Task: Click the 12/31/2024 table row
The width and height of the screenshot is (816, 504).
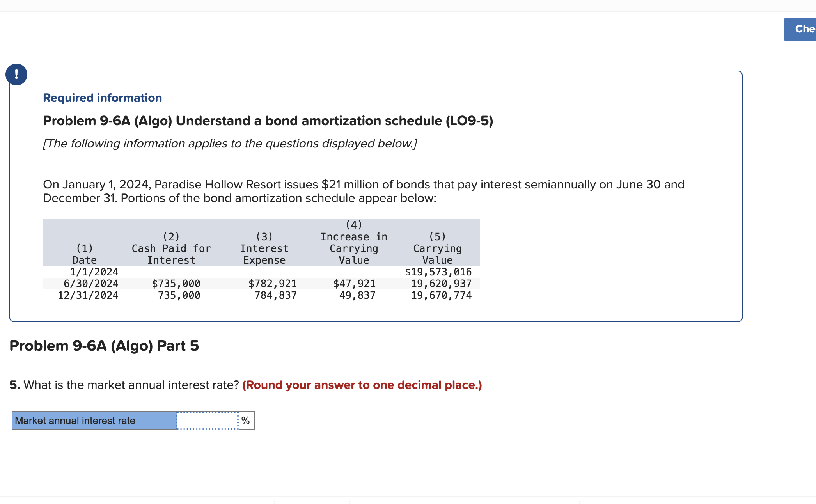Action: (x=88, y=295)
